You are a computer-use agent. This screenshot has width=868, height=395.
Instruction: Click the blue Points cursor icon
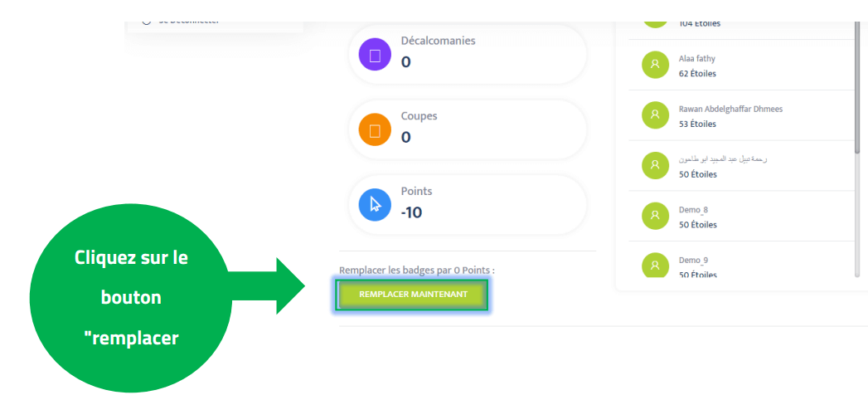[x=375, y=205]
